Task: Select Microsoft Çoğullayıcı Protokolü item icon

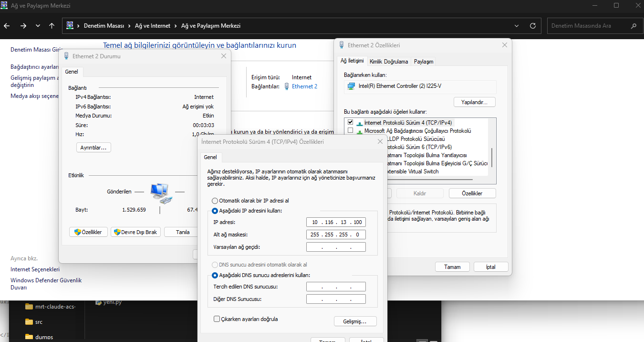Action: [359, 131]
